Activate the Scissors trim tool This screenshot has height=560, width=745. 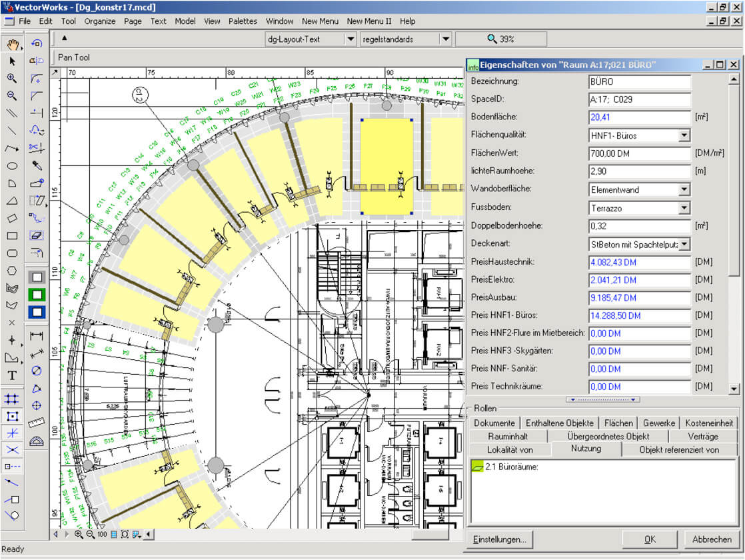37,147
